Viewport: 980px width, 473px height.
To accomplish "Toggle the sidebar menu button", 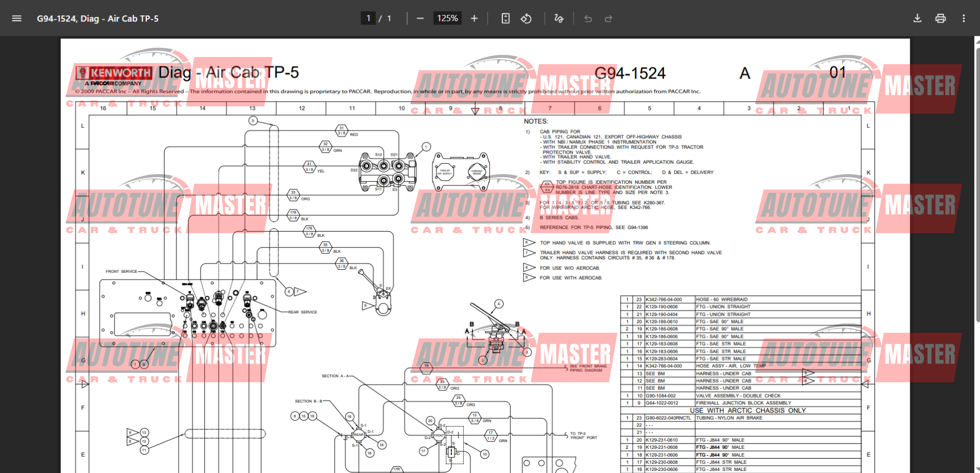I will [16, 18].
